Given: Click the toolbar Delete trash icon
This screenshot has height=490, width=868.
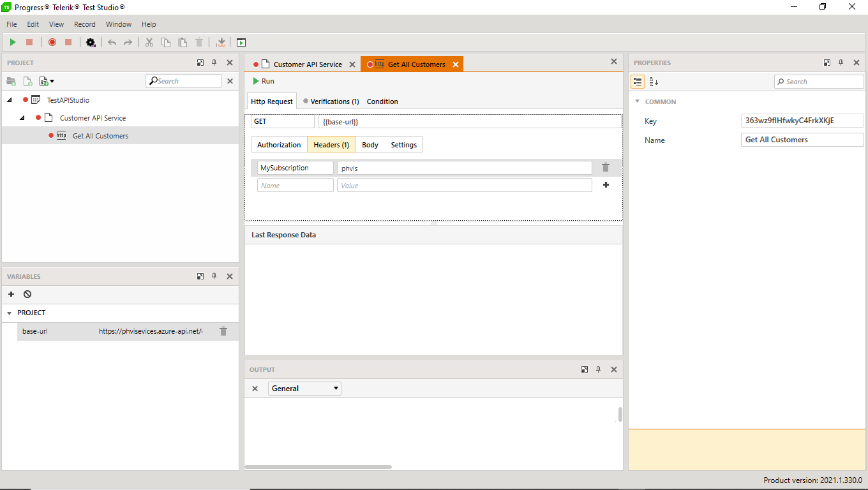Looking at the screenshot, I should click(x=199, y=42).
